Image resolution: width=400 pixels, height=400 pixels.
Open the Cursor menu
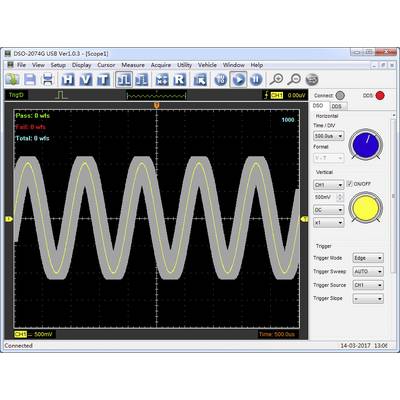pyautogui.click(x=106, y=65)
